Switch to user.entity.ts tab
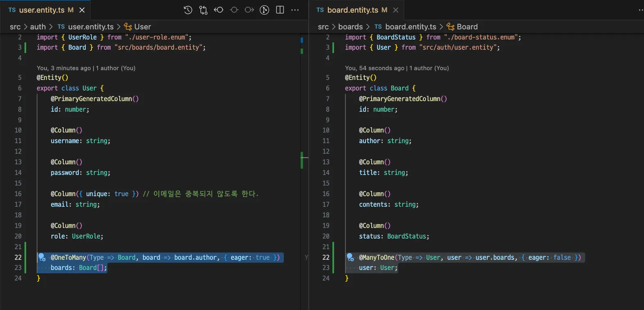 click(41, 10)
